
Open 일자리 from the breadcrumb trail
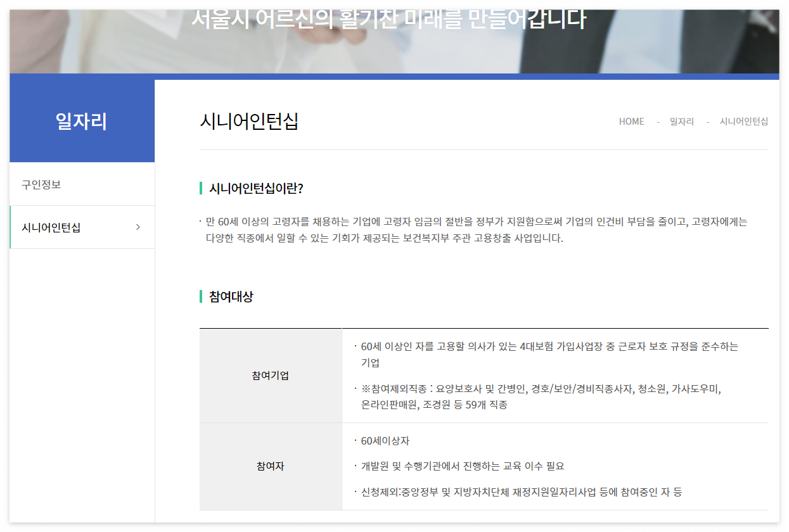point(682,122)
